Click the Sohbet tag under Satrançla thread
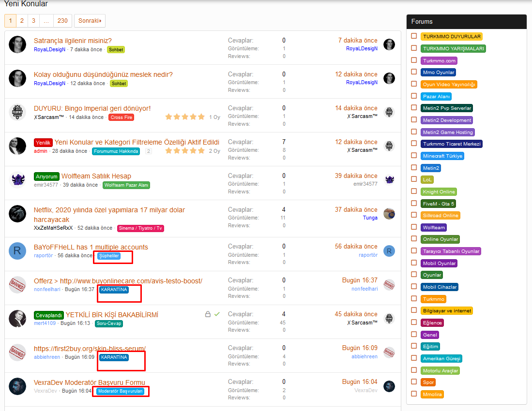 (116, 49)
